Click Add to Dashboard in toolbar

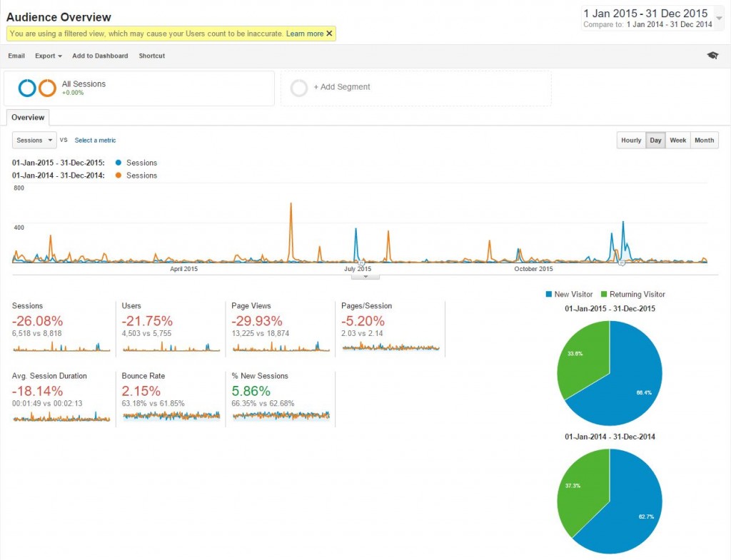[x=100, y=56]
